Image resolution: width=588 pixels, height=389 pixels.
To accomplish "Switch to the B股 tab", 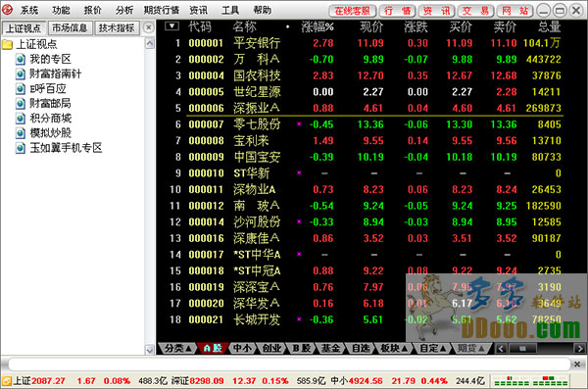I will pos(302,349).
